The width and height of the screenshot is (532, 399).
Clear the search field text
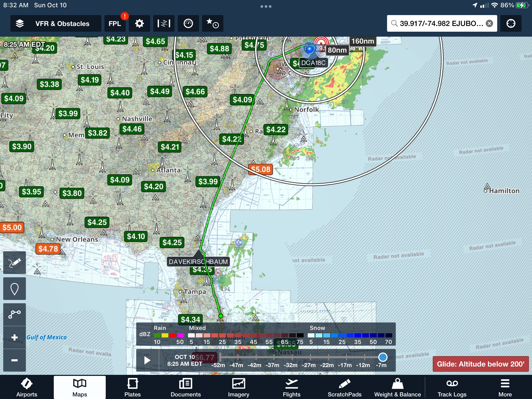point(489,24)
